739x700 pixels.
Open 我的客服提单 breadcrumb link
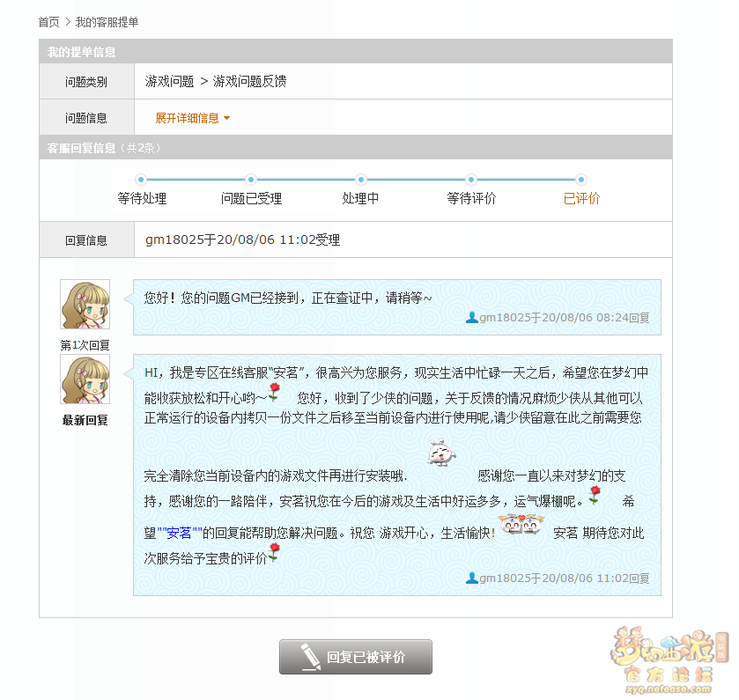(x=107, y=22)
